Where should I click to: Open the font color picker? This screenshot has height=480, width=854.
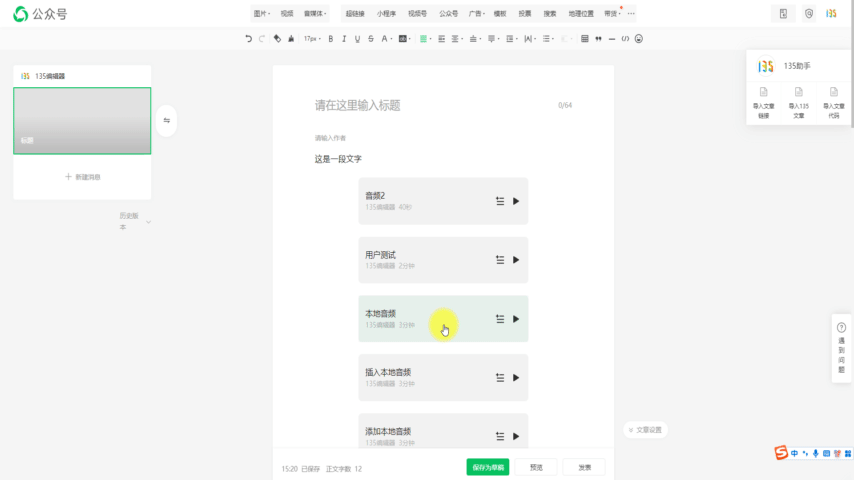pyautogui.click(x=386, y=39)
